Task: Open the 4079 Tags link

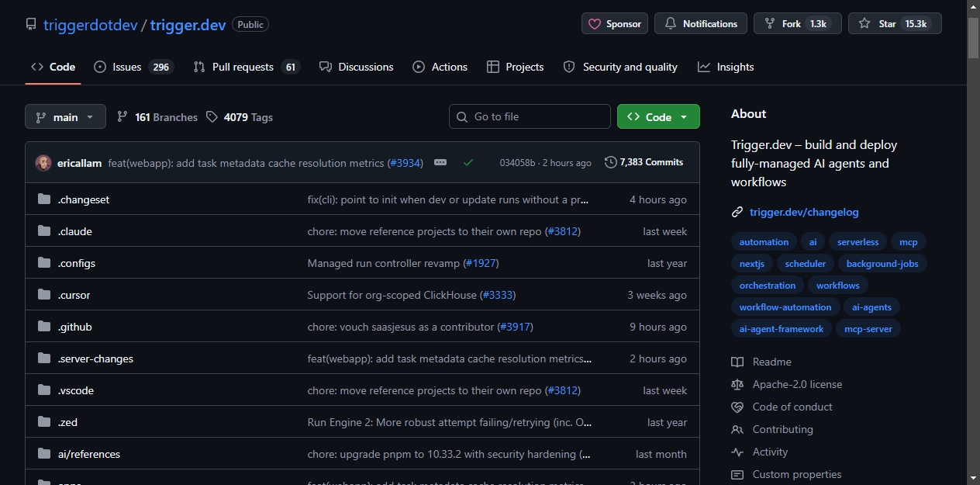Action: click(240, 116)
